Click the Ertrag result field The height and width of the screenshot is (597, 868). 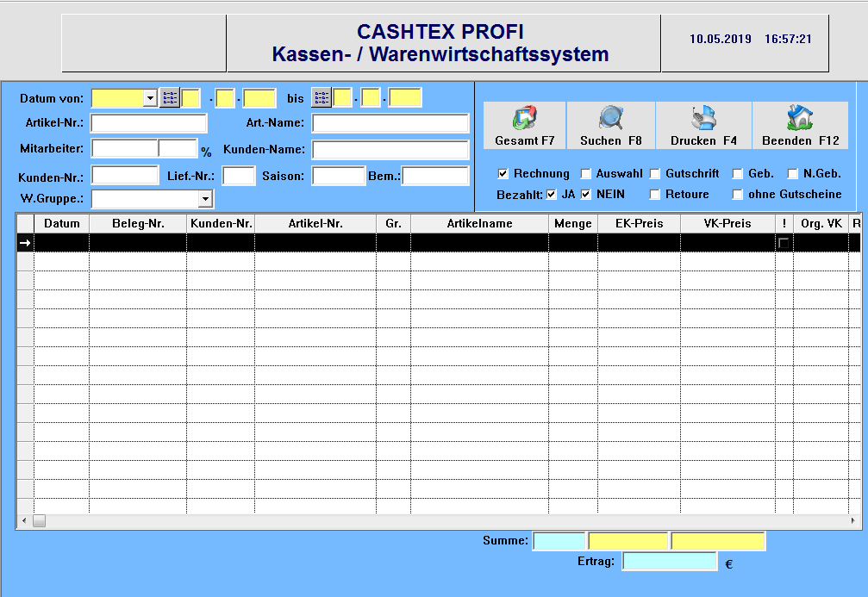coord(670,561)
